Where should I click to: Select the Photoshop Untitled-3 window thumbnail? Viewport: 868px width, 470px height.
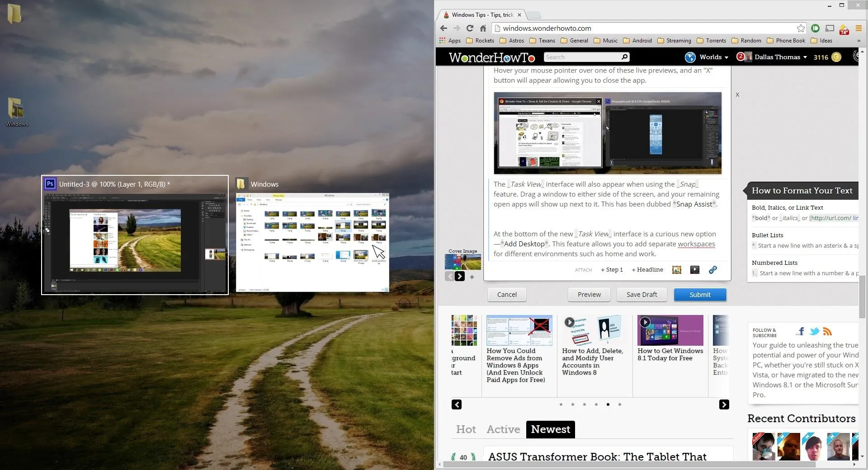point(135,235)
